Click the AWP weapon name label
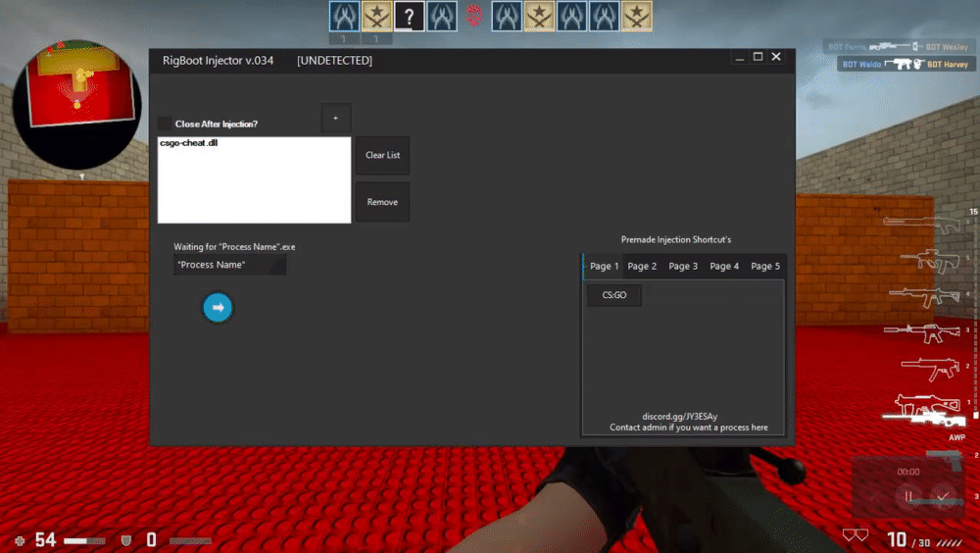The image size is (980, 553). (x=956, y=437)
